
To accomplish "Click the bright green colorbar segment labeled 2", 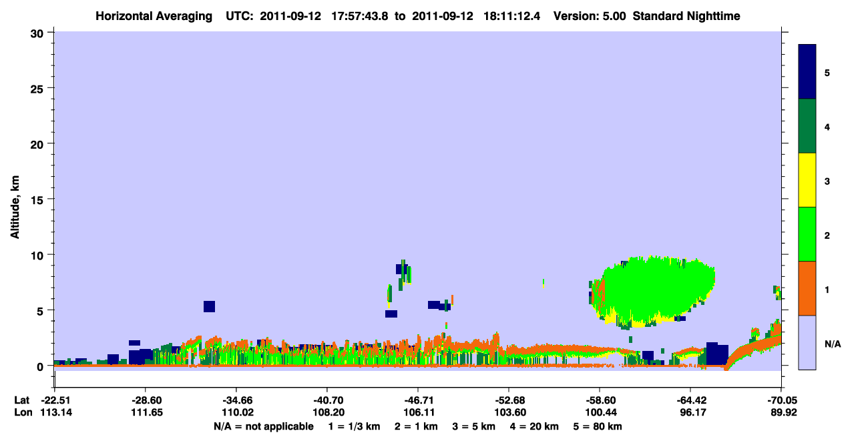I will pos(807,234).
